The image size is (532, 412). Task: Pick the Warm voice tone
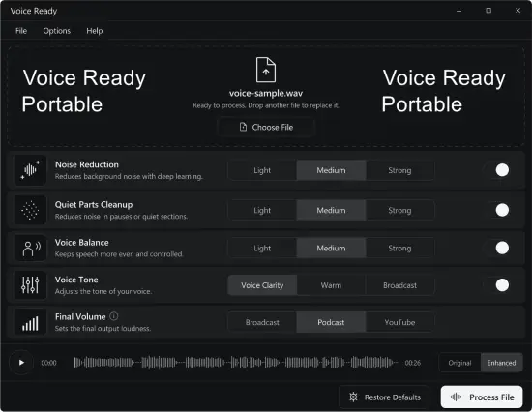pyautogui.click(x=331, y=285)
